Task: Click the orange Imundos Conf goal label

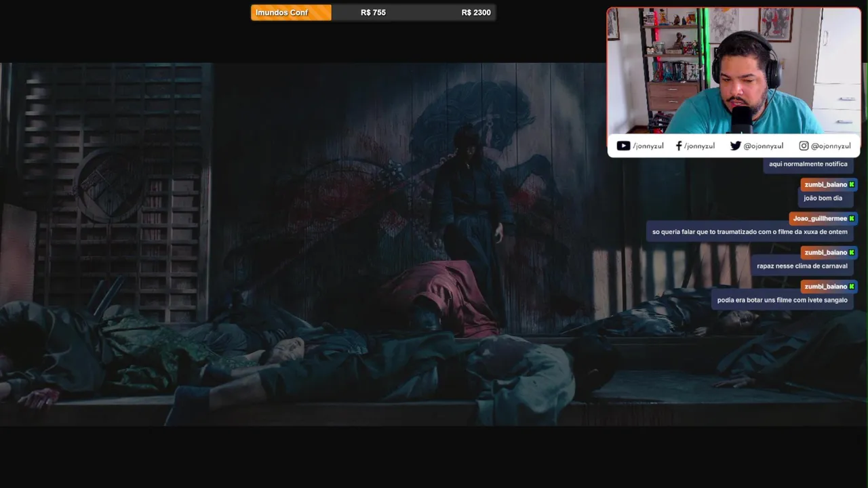Action: coord(291,12)
